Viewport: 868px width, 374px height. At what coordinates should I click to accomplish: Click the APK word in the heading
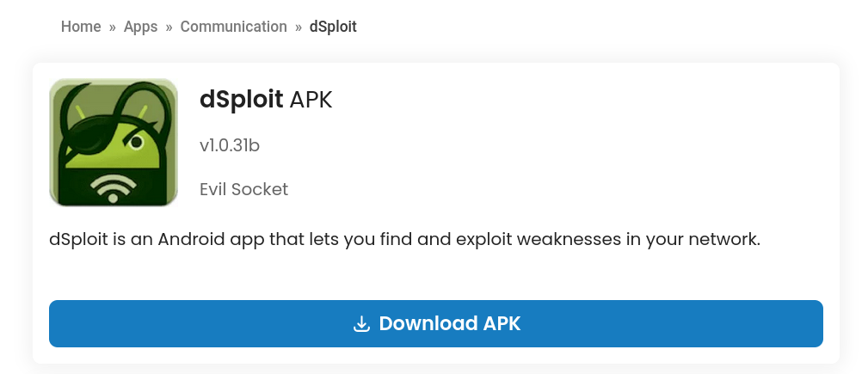[x=311, y=100]
